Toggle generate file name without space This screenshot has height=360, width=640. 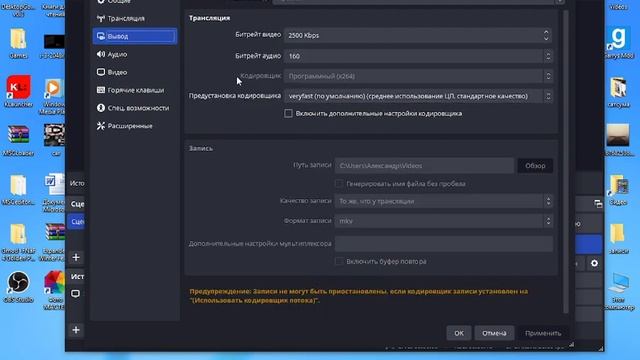click(339, 184)
